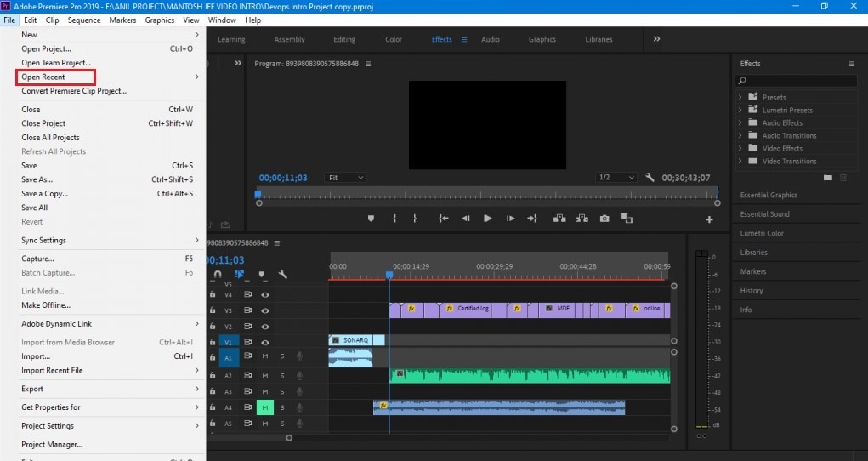Image resolution: width=868 pixels, height=461 pixels.
Task: Unmute the A4 audio track
Action: (x=264, y=407)
